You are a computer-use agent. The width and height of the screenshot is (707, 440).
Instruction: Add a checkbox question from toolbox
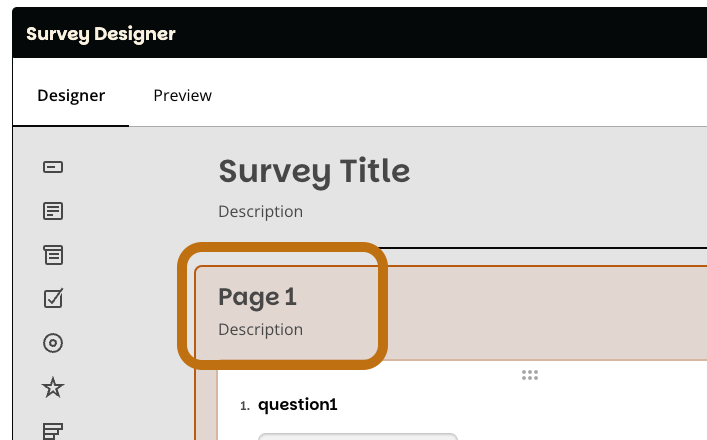click(54, 298)
